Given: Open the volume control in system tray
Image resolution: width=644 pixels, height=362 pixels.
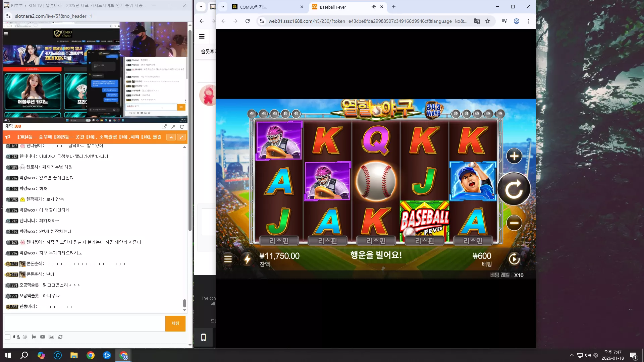Looking at the screenshot, I should (x=588, y=355).
